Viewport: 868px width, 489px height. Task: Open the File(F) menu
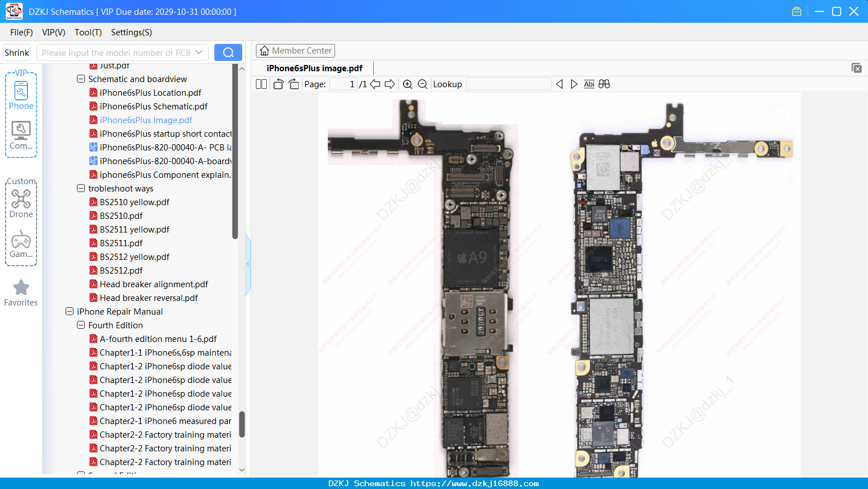pyautogui.click(x=22, y=32)
